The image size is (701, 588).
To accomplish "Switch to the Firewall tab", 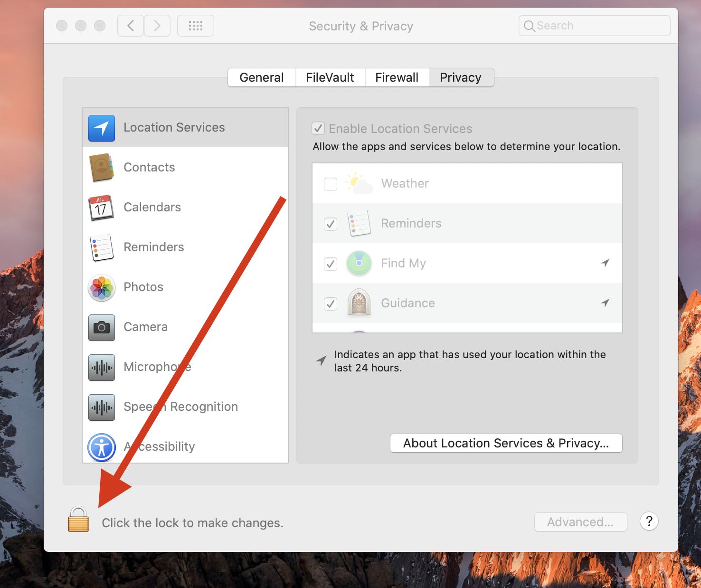I will [397, 77].
